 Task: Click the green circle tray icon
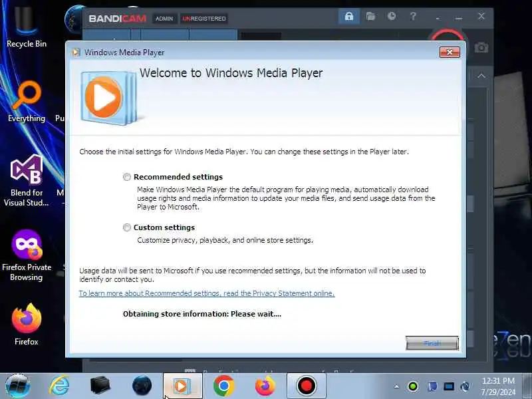413,386
